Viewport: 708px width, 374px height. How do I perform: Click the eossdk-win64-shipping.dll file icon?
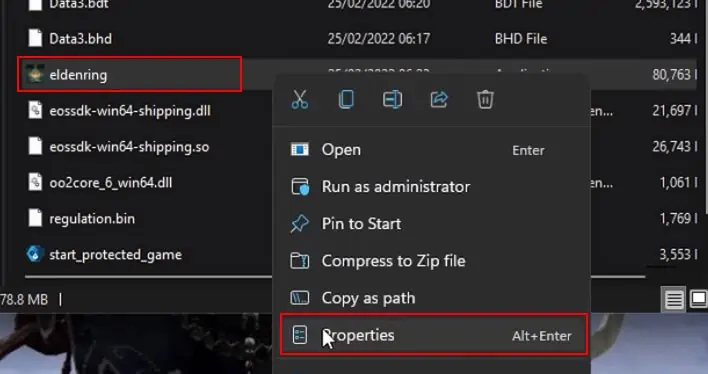(35, 110)
